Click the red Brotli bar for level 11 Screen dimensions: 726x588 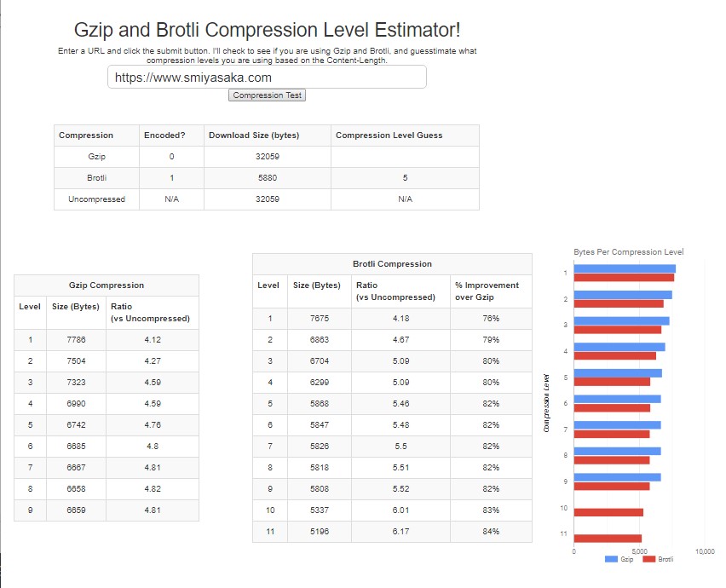[x=608, y=539]
